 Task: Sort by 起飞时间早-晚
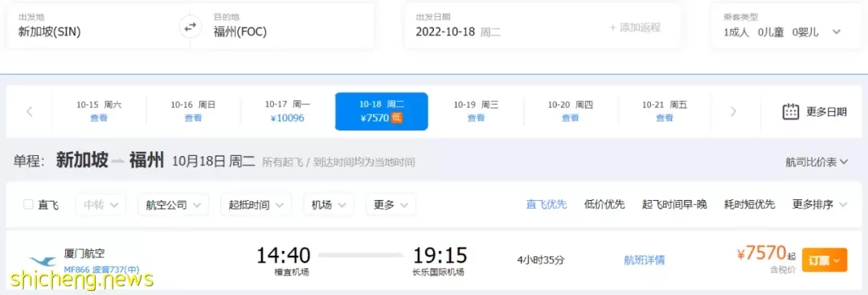click(674, 205)
